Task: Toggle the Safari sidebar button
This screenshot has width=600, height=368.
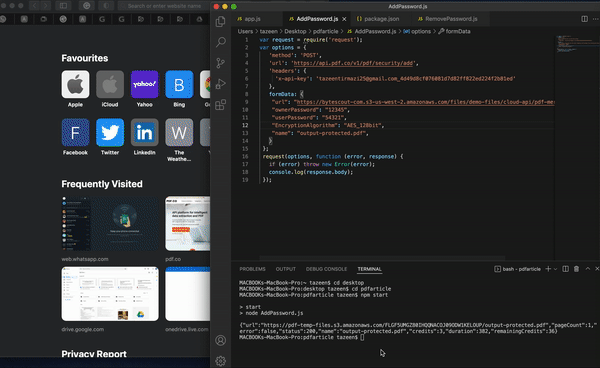Action: click(63, 6)
